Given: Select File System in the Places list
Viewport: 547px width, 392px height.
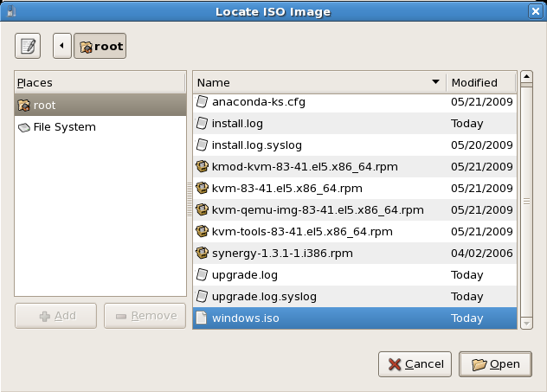Looking at the screenshot, I should tap(100, 127).
